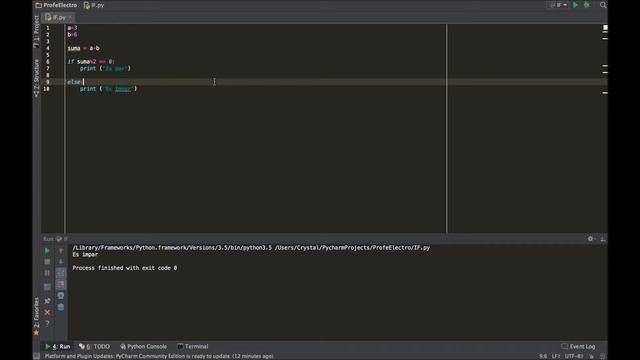Pin the Run tab with pin icon

click(47, 301)
